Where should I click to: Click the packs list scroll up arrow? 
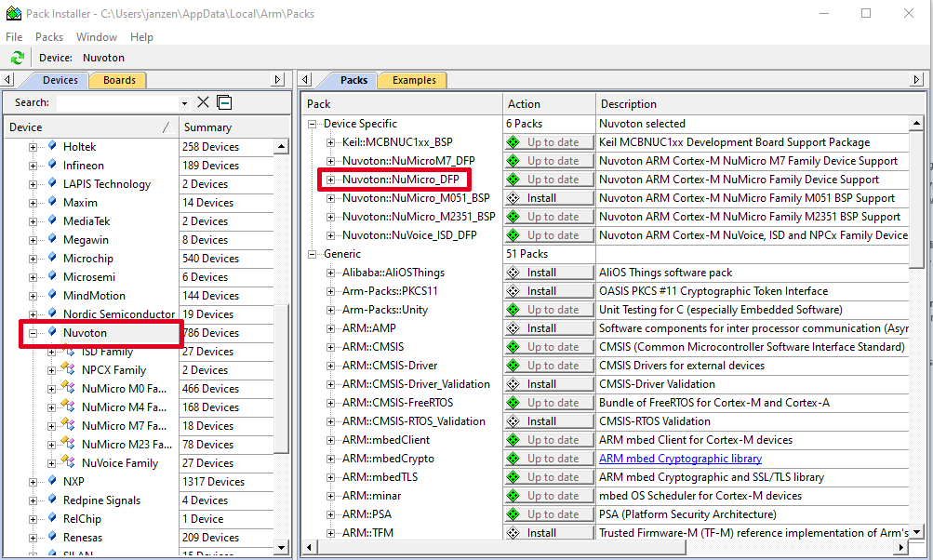pos(916,123)
